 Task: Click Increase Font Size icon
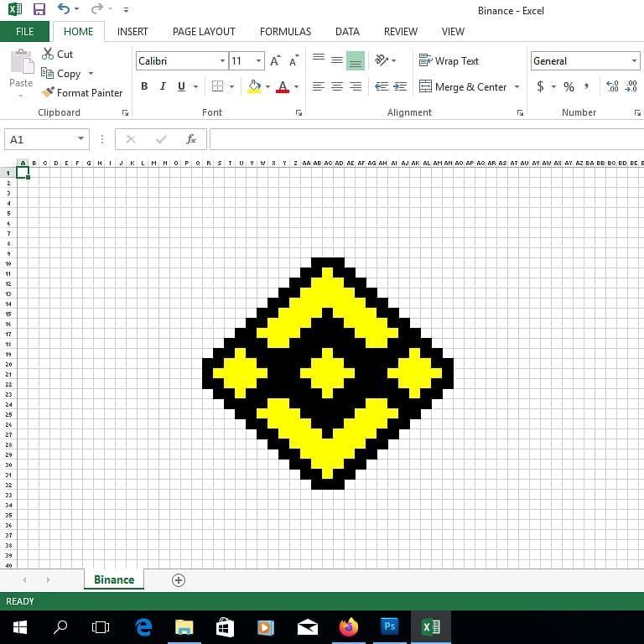[x=275, y=60]
